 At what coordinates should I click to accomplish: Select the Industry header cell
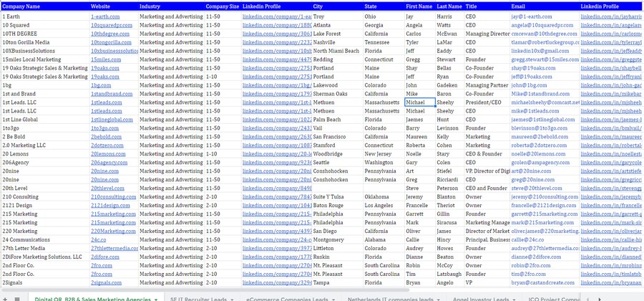pyautogui.click(x=171, y=6)
